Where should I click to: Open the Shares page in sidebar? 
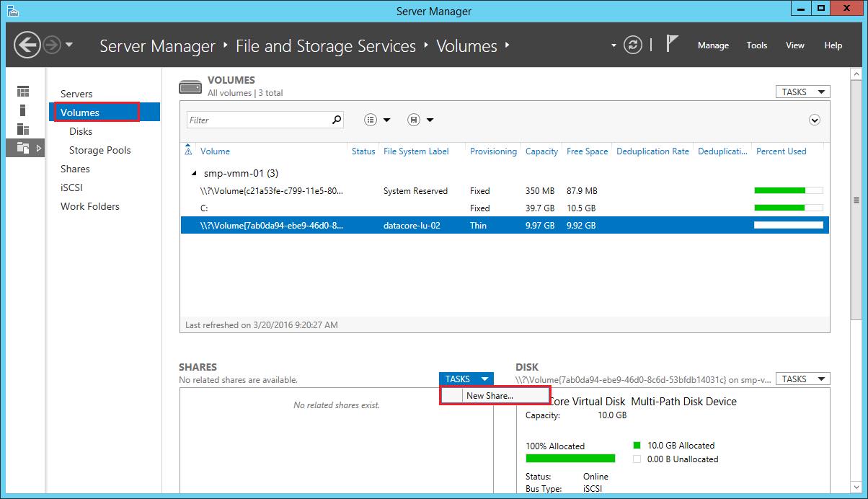click(x=75, y=169)
